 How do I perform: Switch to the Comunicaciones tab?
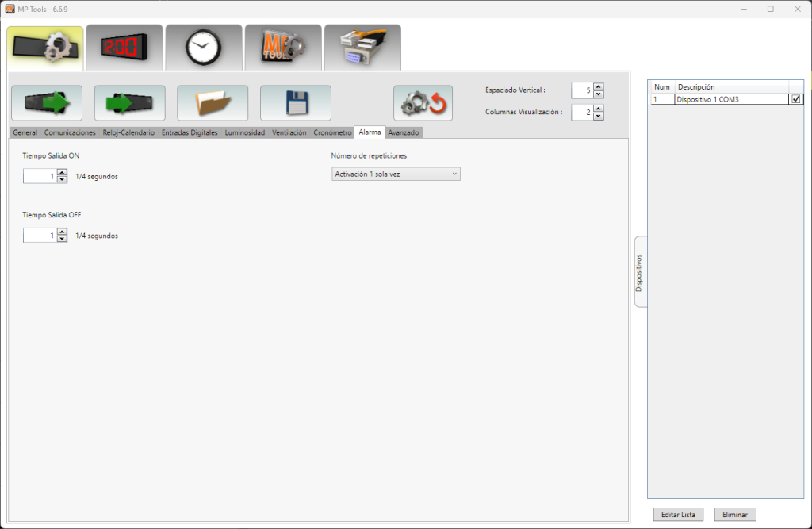(70, 132)
